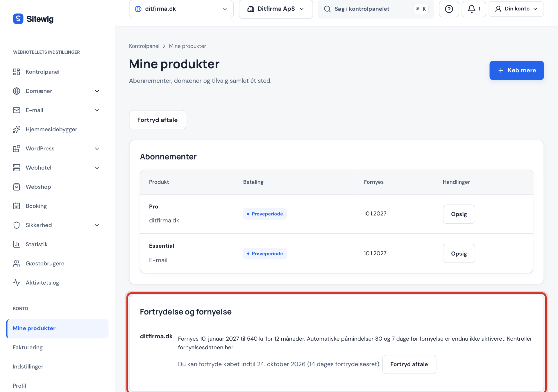
Task: Click the Kontrolpanel breadcrumb link
Action: pos(144,46)
